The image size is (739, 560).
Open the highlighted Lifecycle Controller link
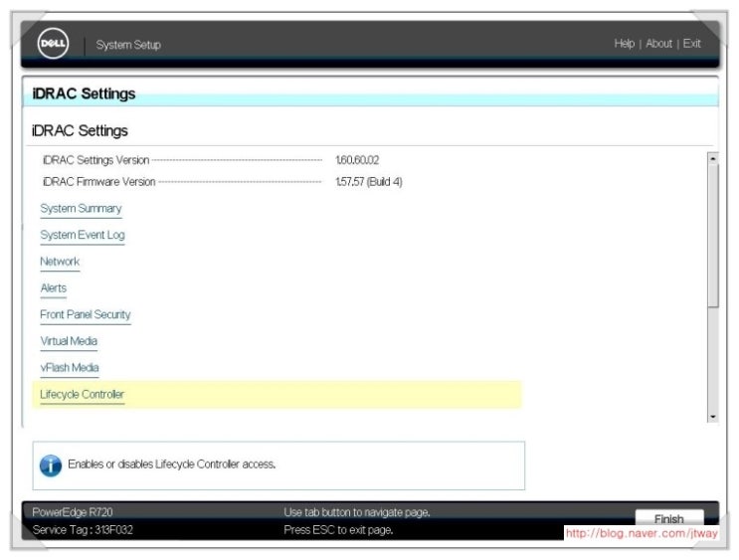click(x=83, y=395)
